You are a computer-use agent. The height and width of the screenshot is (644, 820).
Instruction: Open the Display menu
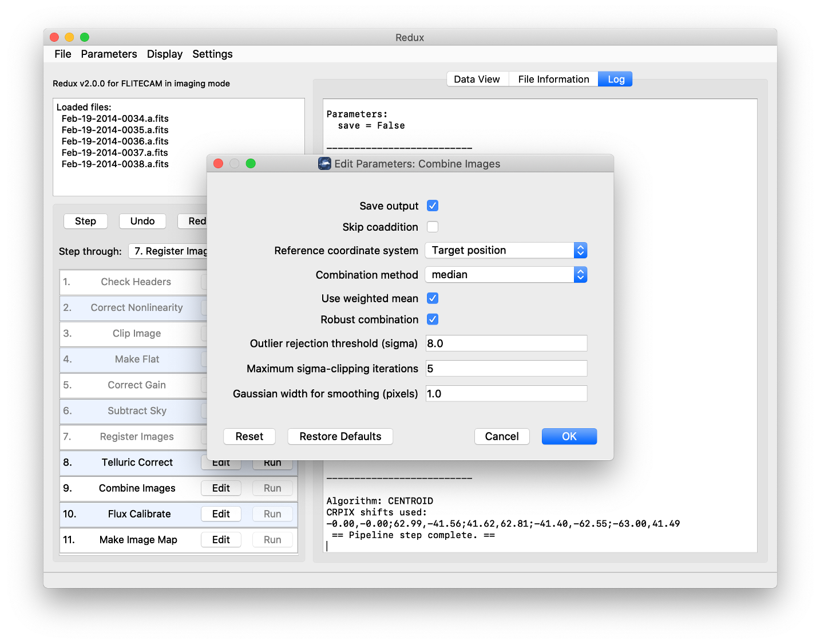(164, 54)
